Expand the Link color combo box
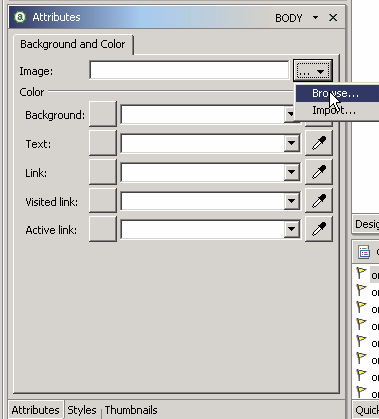The width and height of the screenshot is (379, 419). (291, 172)
